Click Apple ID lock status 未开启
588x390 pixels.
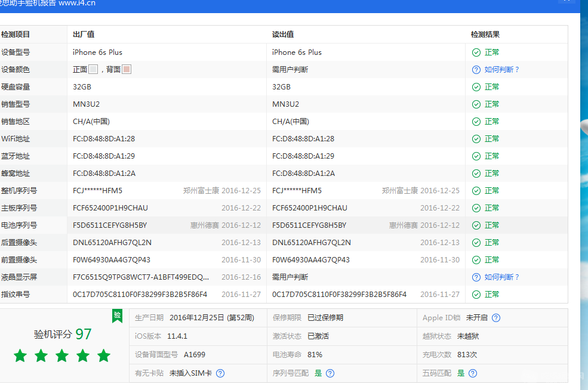click(x=476, y=318)
